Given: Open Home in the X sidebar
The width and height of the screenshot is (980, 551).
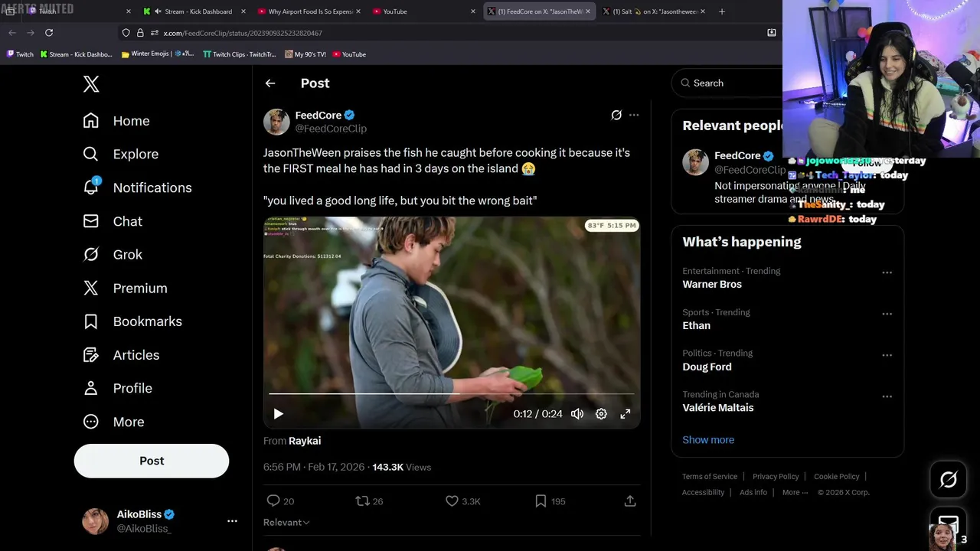Looking at the screenshot, I should 116,121.
